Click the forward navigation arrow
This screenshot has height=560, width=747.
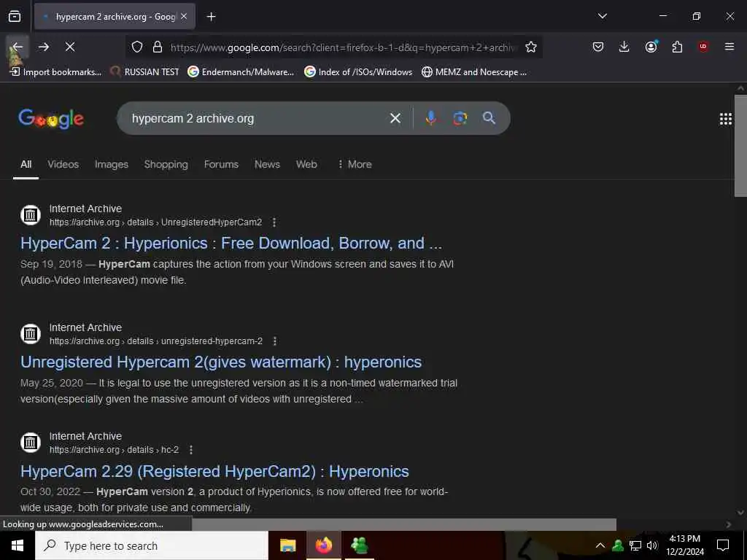[x=44, y=47]
